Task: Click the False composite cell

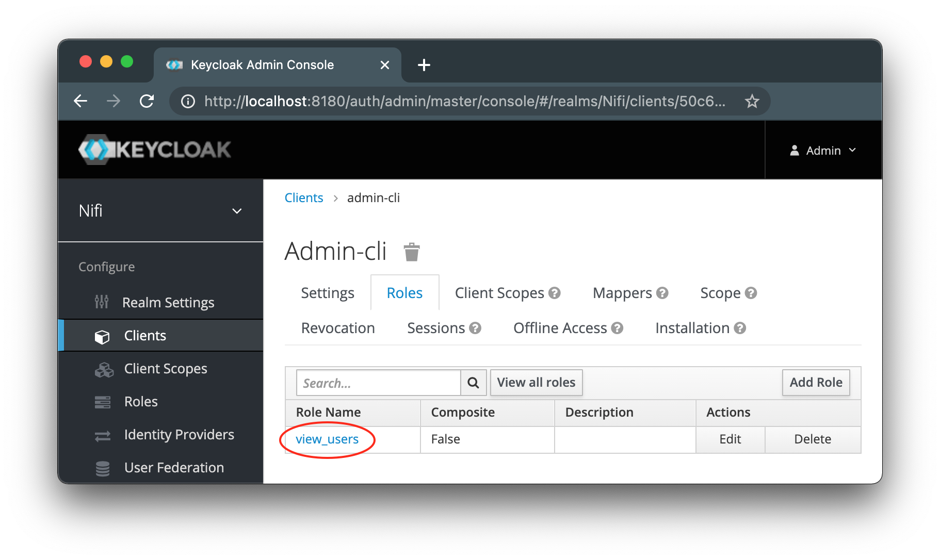Action: tap(487, 439)
